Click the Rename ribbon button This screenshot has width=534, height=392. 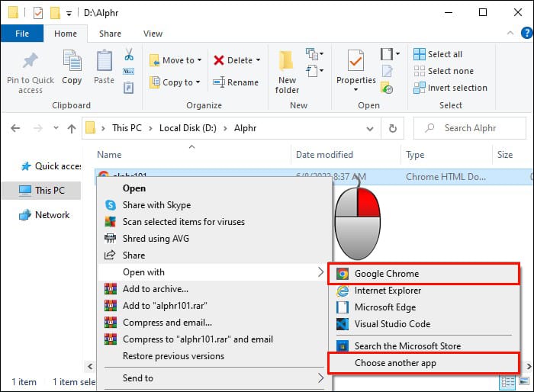[236, 82]
